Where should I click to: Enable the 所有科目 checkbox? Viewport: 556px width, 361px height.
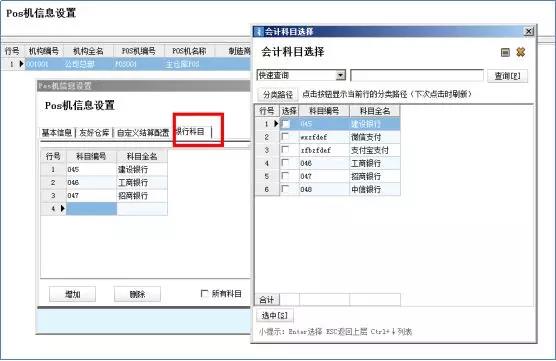205,293
